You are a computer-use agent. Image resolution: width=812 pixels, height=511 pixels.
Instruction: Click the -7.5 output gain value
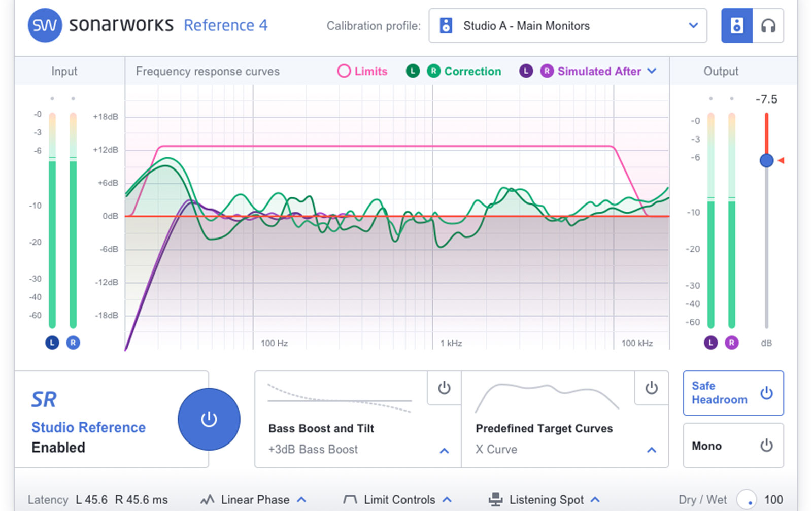[x=766, y=99]
